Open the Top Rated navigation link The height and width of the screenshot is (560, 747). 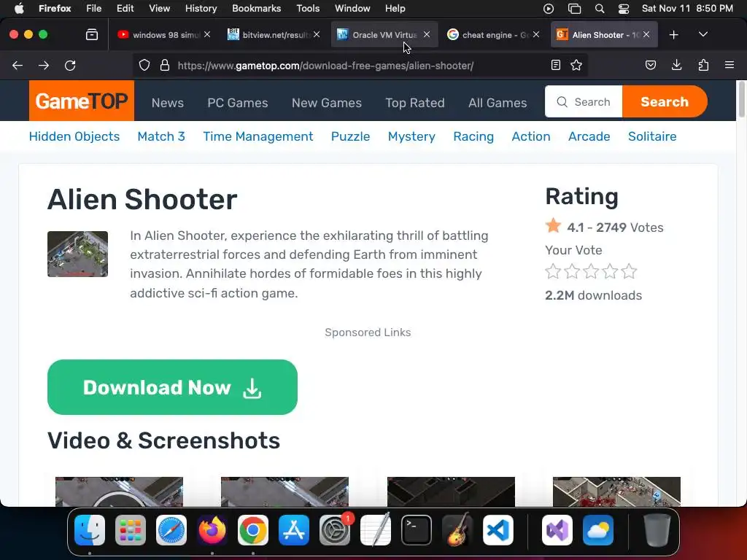pos(415,103)
